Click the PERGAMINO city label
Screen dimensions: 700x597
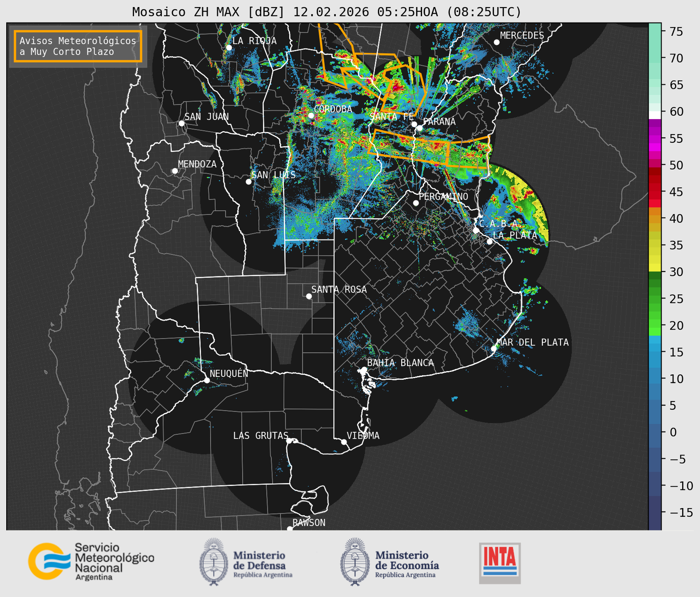coord(443,196)
